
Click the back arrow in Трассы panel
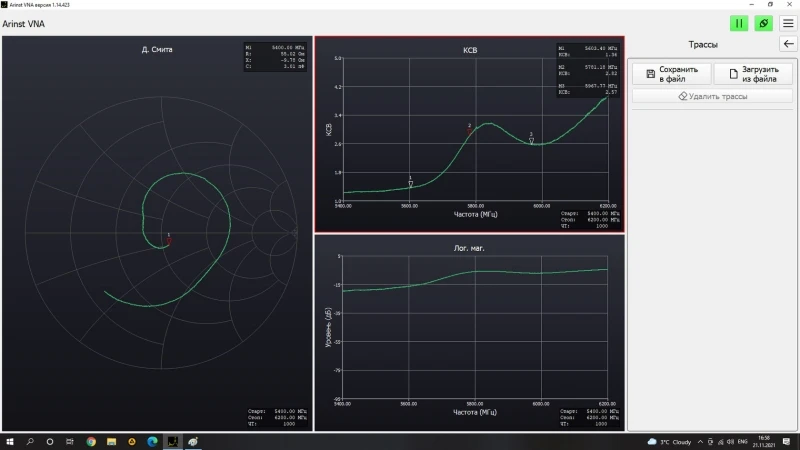(x=788, y=44)
